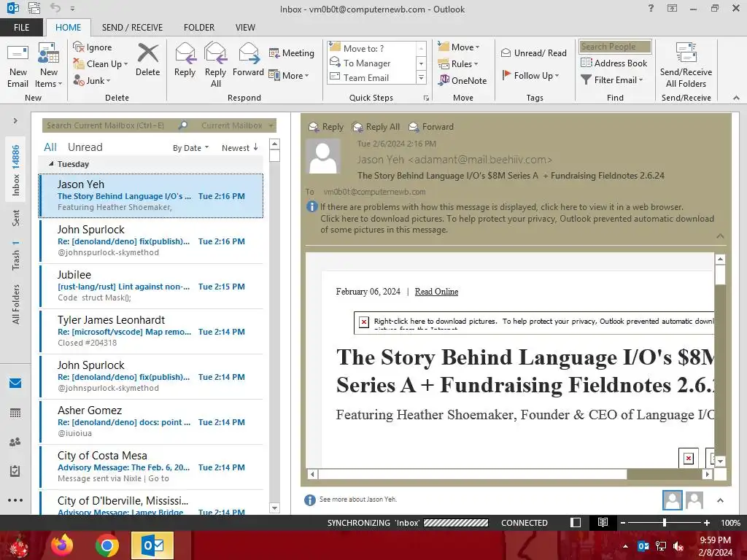Choose the Move to: ? quick step
The width and height of the screenshot is (747, 560).
pos(371,48)
